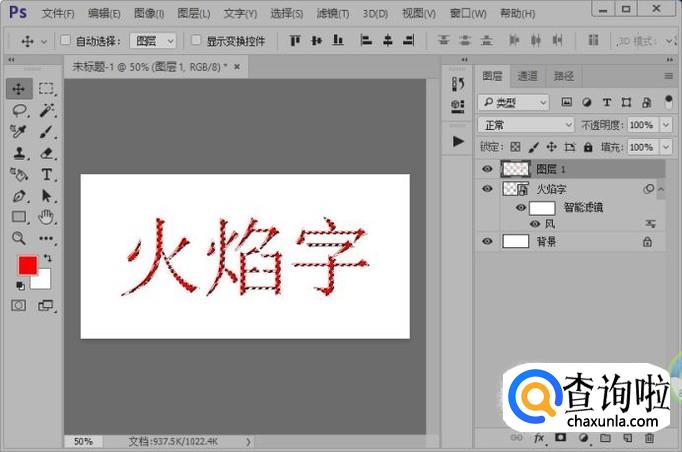Click the red foreground color swatch
The width and height of the screenshot is (682, 452).
27,265
